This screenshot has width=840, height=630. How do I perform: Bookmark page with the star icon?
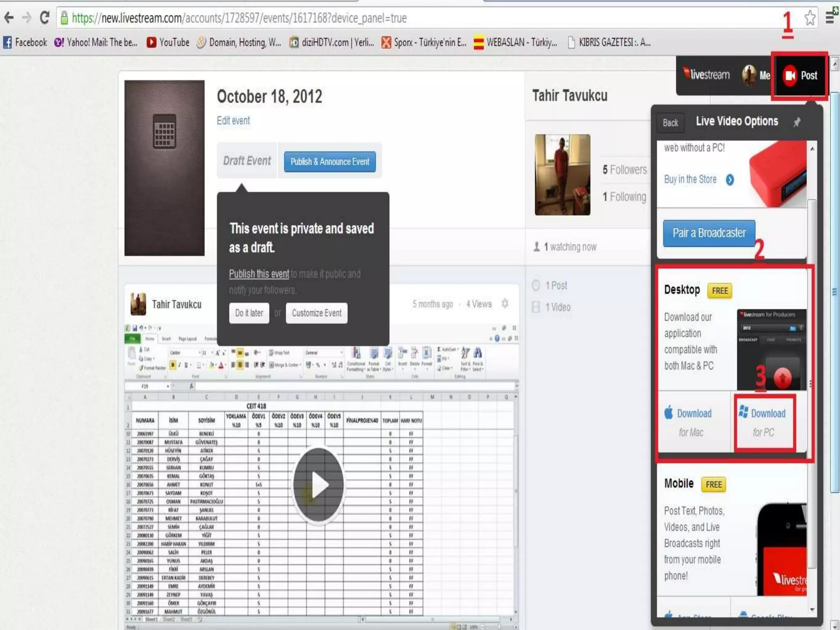pyautogui.click(x=810, y=18)
